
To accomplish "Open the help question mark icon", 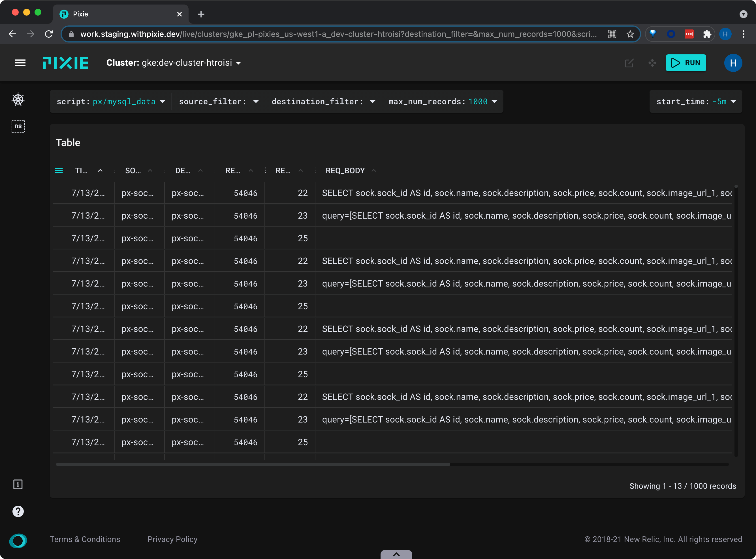I will pyautogui.click(x=18, y=511).
